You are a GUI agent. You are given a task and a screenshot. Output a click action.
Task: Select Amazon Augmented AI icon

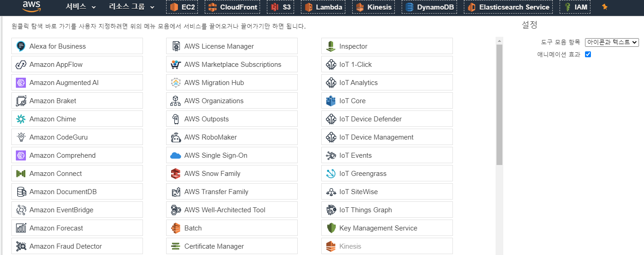(x=21, y=82)
